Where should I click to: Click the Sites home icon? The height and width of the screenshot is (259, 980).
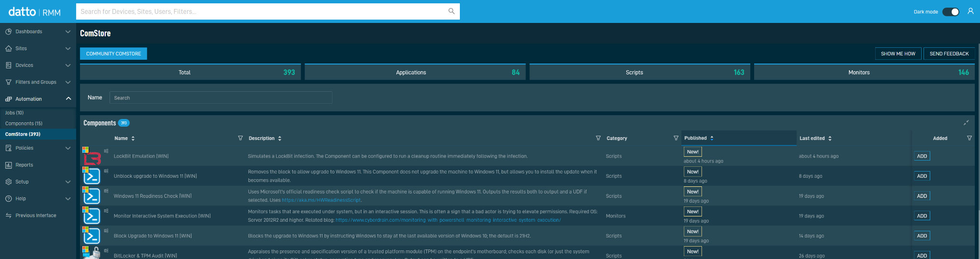click(9, 48)
